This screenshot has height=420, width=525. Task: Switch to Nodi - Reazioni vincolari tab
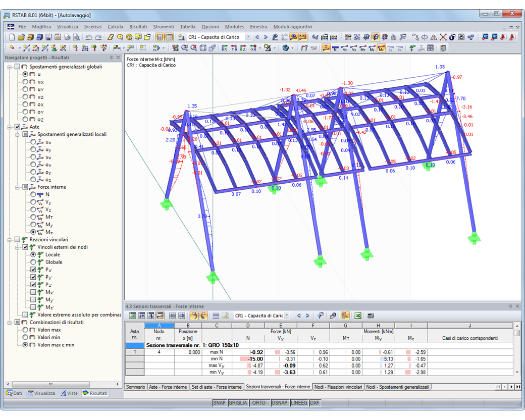click(x=338, y=387)
